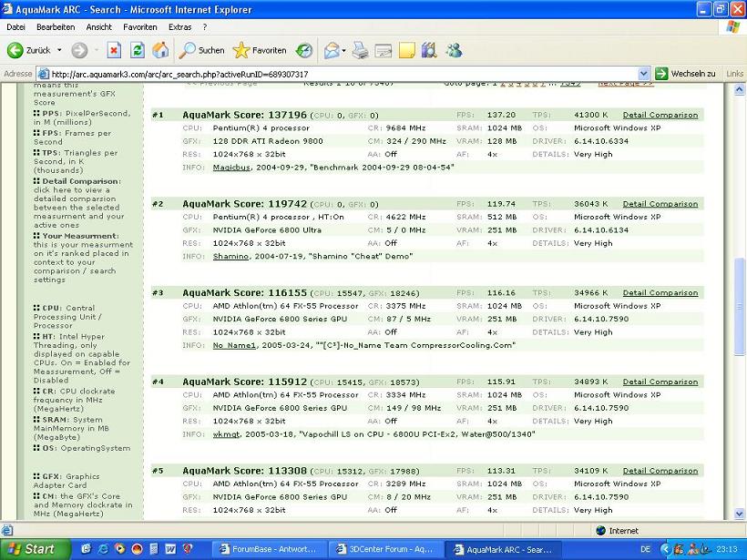This screenshot has width=747, height=560.
Task: Print the page with the printer icon
Action: coord(360,50)
